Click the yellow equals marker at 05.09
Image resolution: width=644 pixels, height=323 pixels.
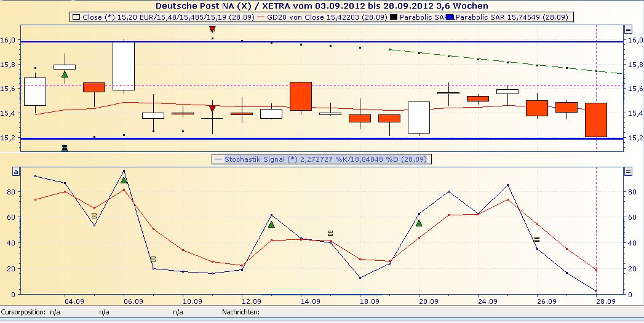[x=94, y=216]
